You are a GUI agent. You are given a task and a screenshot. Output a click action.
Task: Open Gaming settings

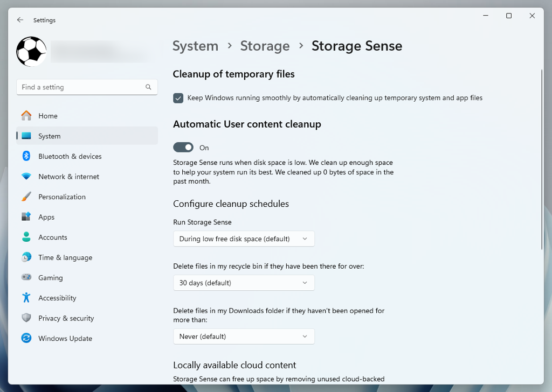pyautogui.click(x=87, y=277)
